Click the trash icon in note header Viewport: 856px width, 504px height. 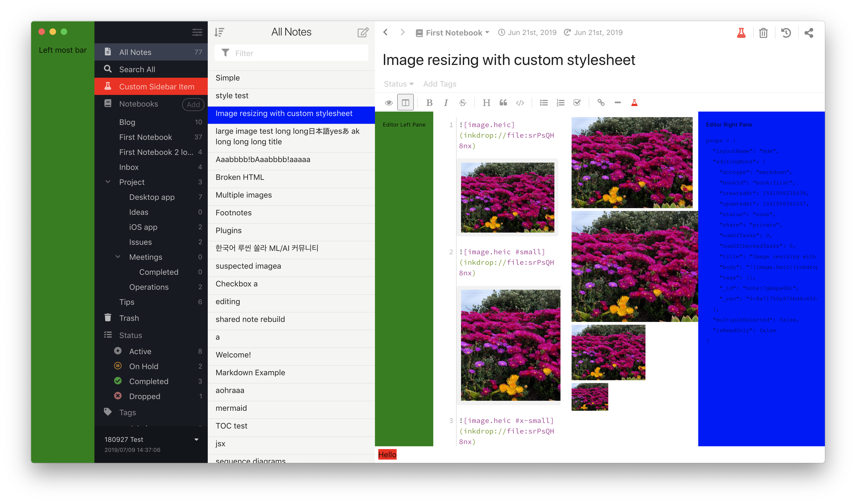(763, 33)
